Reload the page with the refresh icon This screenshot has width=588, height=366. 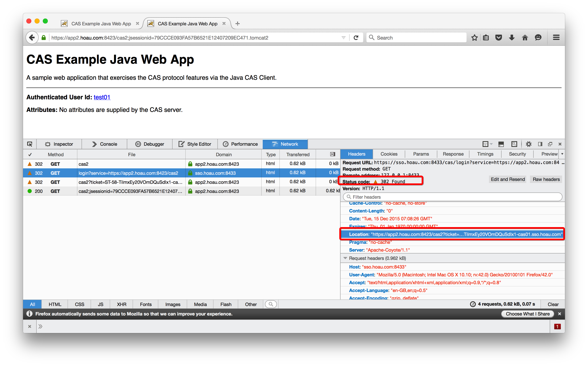point(356,38)
